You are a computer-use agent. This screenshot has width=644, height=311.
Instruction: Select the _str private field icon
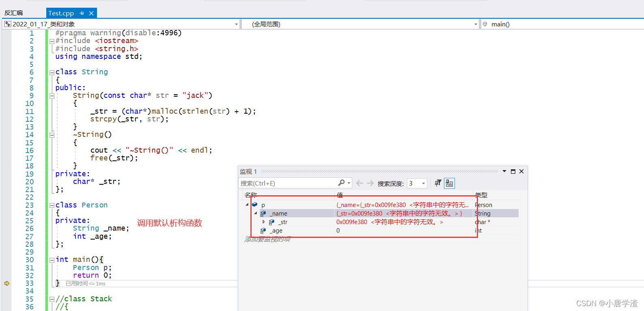(271, 222)
